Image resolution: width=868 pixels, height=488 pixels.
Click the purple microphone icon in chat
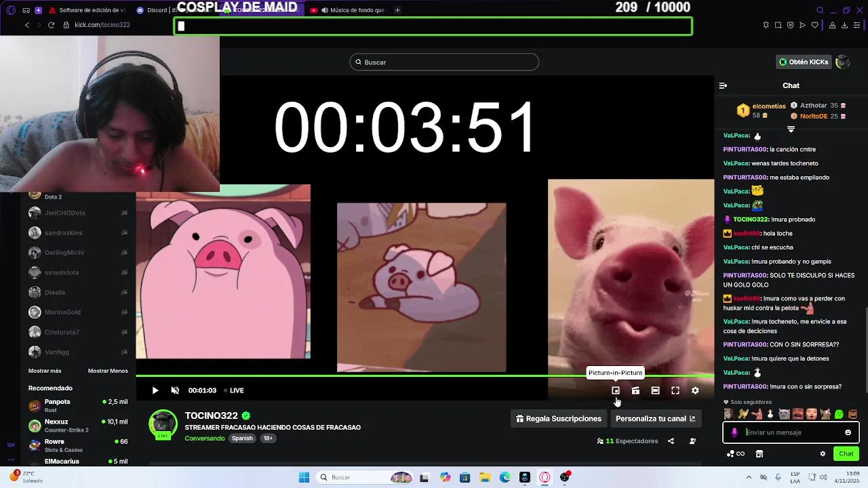point(734,432)
